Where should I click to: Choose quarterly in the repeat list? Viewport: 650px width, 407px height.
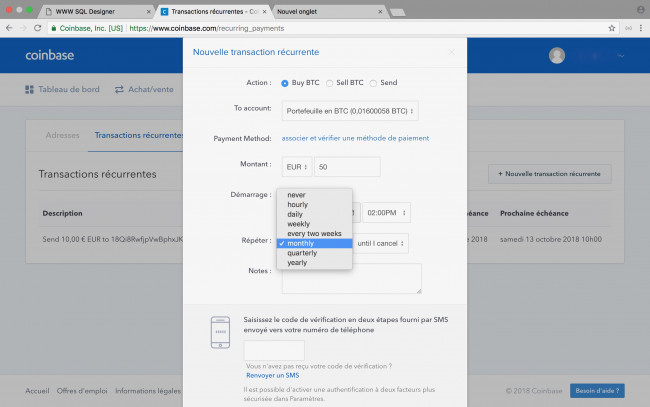pos(314,253)
